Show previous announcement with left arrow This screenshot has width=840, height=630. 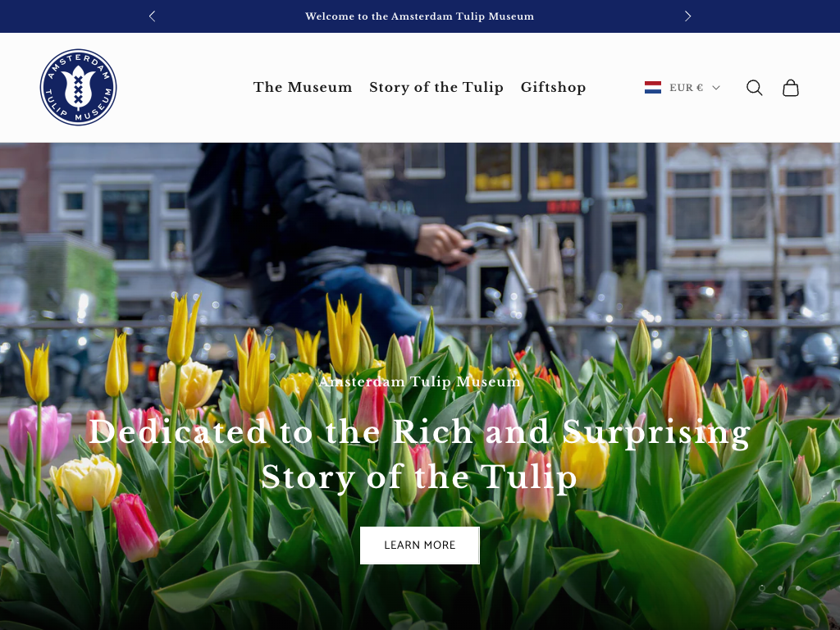click(x=152, y=16)
